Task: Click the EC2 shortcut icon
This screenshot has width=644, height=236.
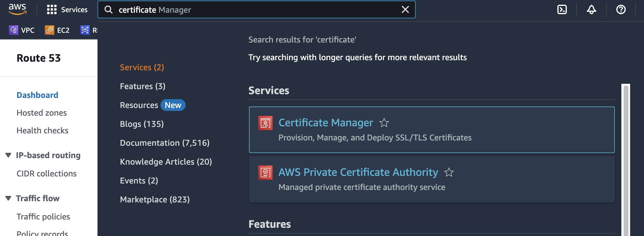Action: coord(49,30)
